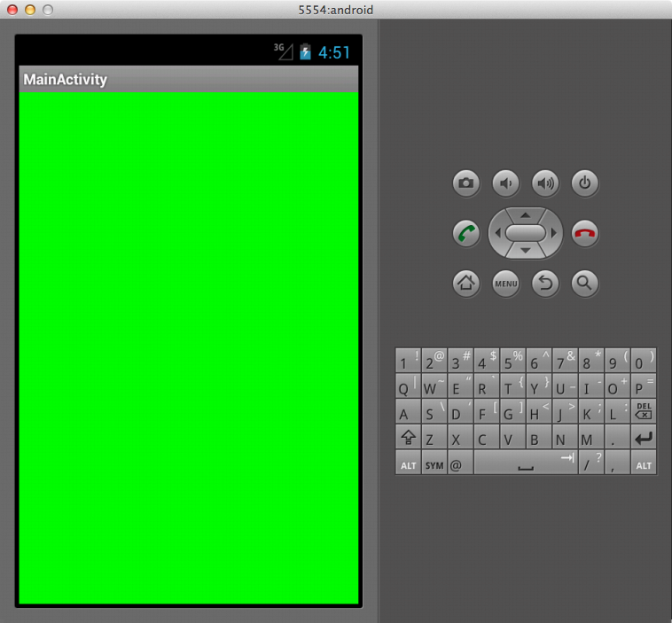
Task: Click the L key
Action: (x=618, y=411)
